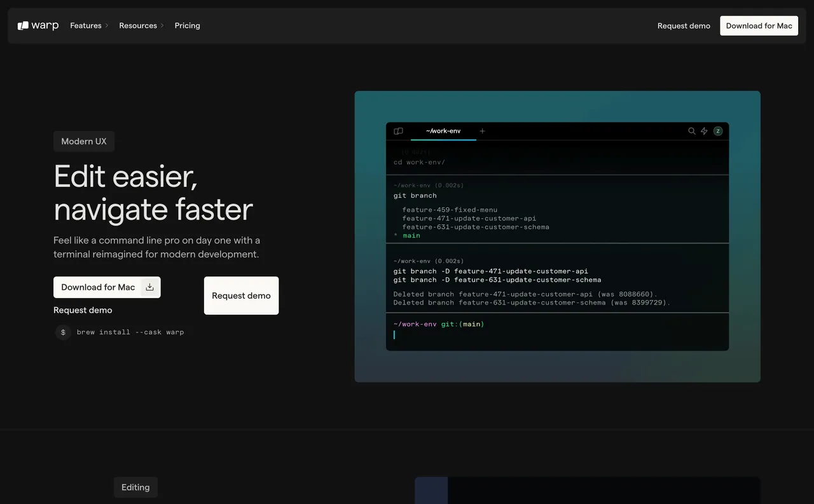Click the dollar prompt icon before the brew command

tap(62, 332)
